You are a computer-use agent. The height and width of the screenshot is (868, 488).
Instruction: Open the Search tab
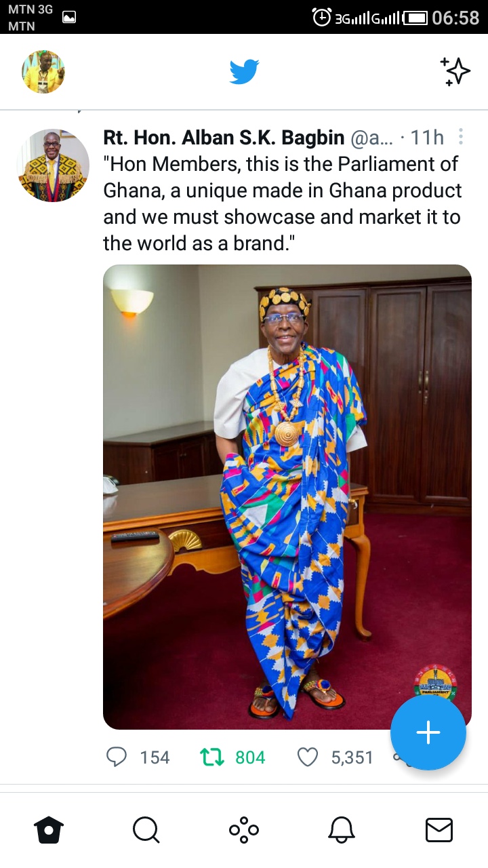(146, 829)
